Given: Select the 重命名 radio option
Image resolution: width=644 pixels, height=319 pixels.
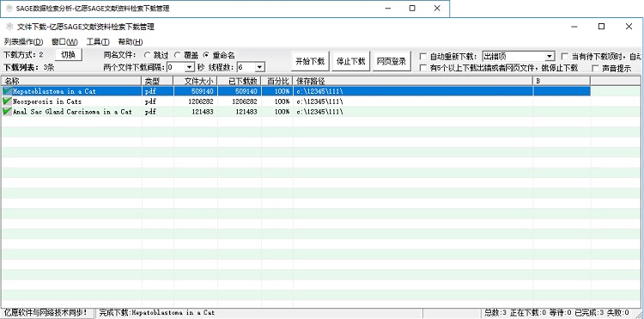Looking at the screenshot, I should pyautogui.click(x=207, y=55).
